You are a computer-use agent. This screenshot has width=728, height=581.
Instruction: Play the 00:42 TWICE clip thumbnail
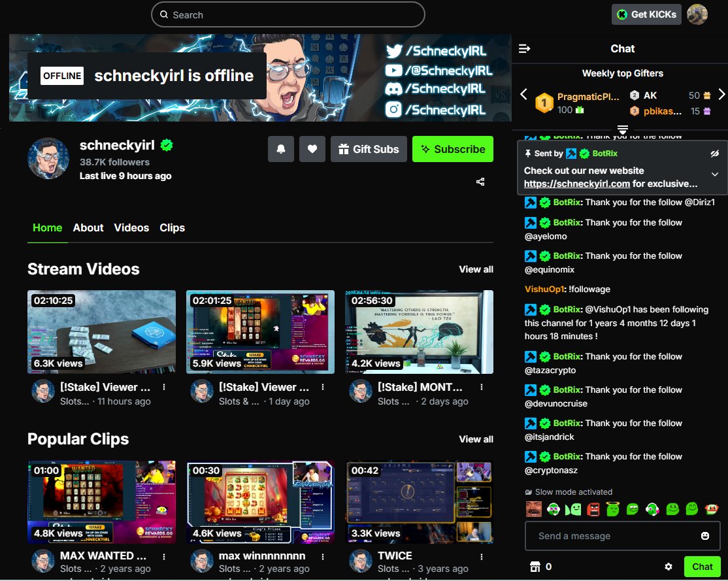pos(420,502)
